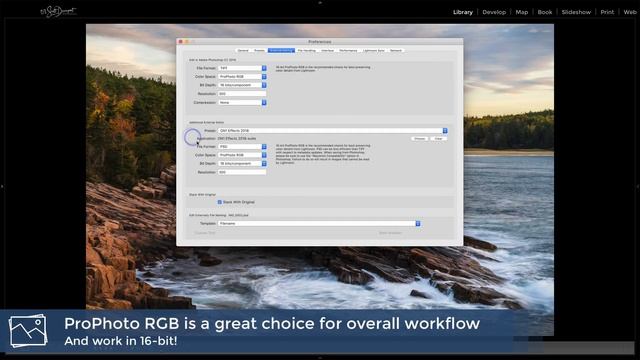Screen dimensions: 640x360
Task: Go to the File Handling tab
Action: pos(307,51)
